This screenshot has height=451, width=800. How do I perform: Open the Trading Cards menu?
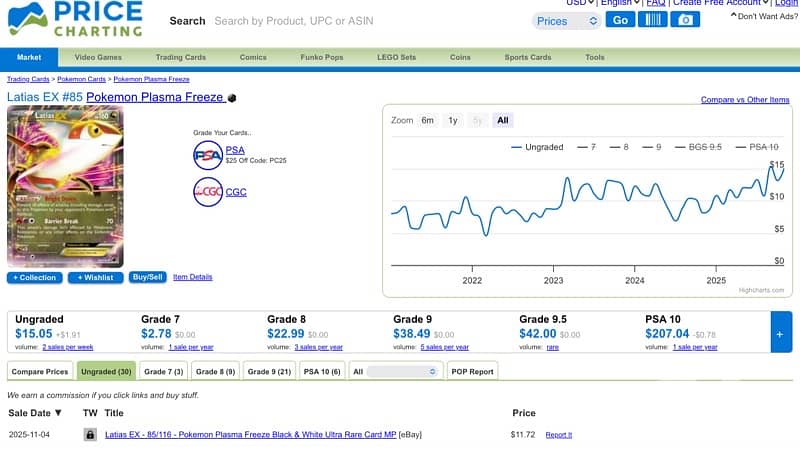pyautogui.click(x=181, y=57)
